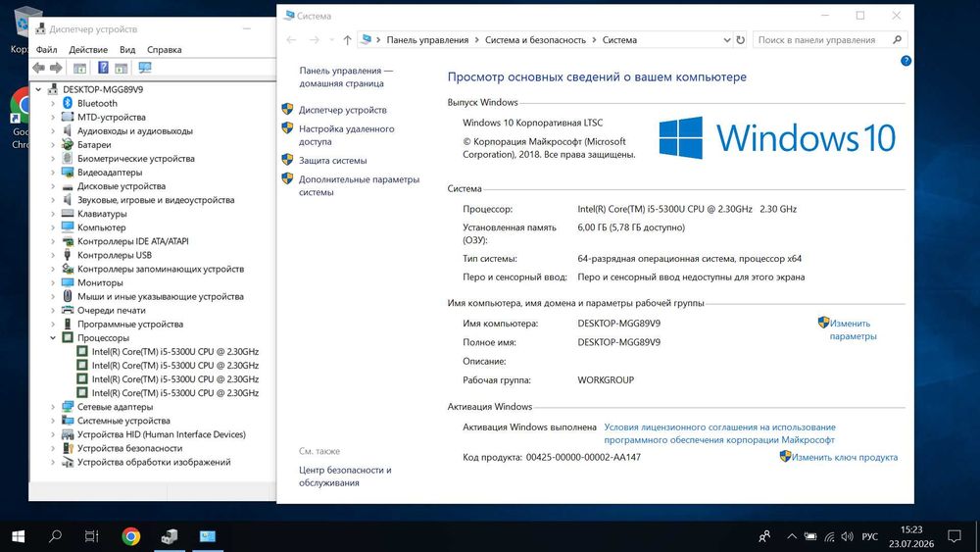Select Биометрические устройства
Screen dimensions: 980x552
(x=135, y=158)
